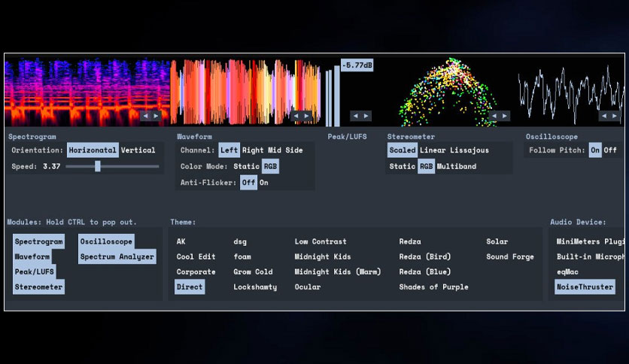Click the -5.77dB peak readout
This screenshot has width=629, height=364.
(x=357, y=65)
